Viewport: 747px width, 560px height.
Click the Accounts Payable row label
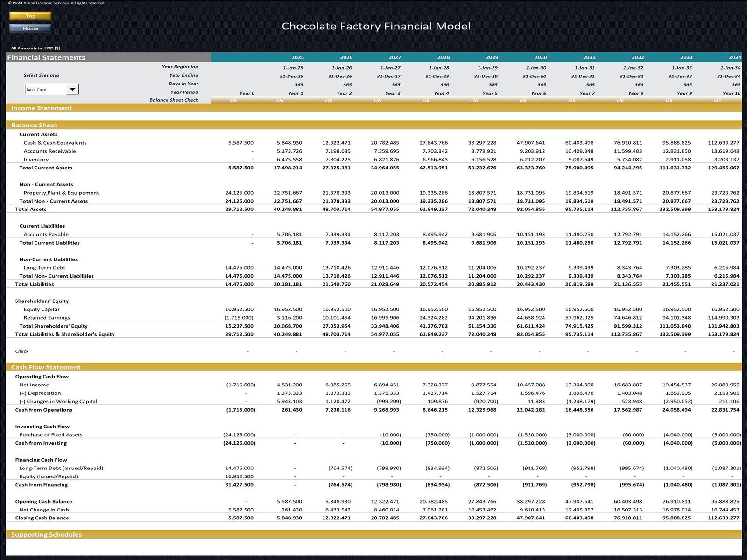pyautogui.click(x=46, y=234)
